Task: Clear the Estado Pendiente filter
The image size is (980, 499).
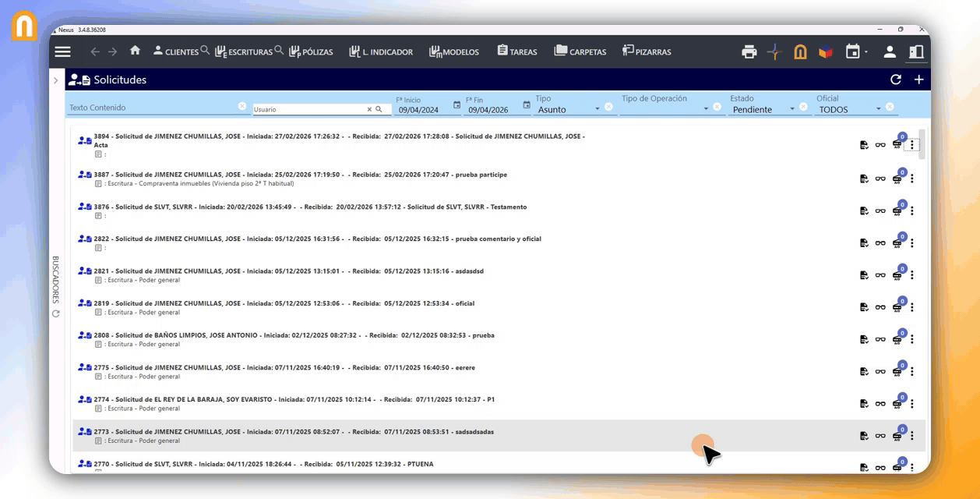Action: click(803, 107)
